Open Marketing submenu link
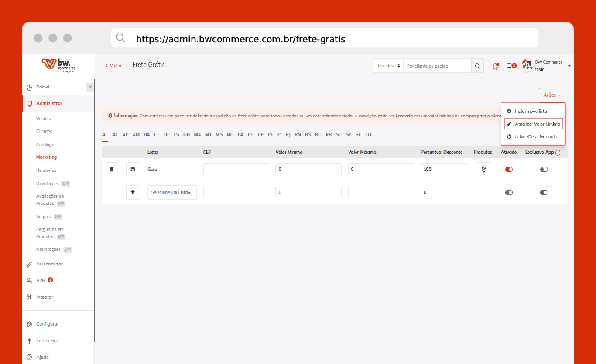 pyautogui.click(x=46, y=157)
